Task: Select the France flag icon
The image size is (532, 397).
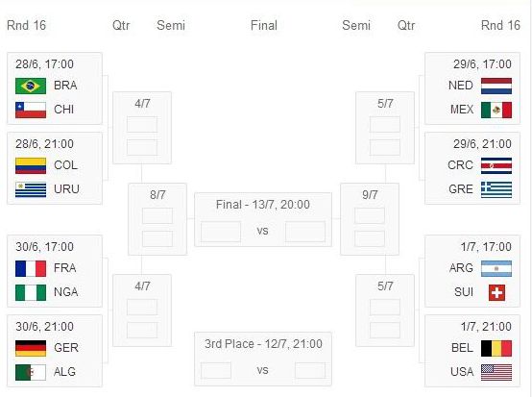Action: click(x=31, y=268)
